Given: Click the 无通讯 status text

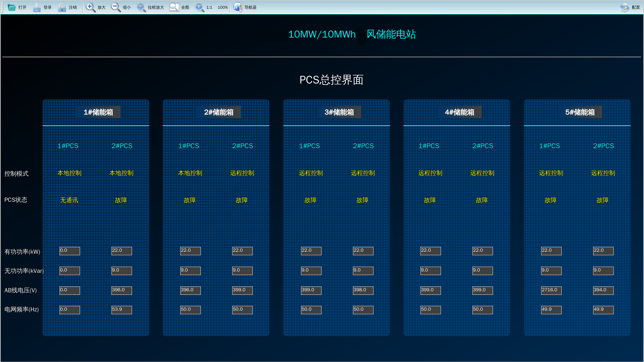Looking at the screenshot, I should (x=69, y=200).
